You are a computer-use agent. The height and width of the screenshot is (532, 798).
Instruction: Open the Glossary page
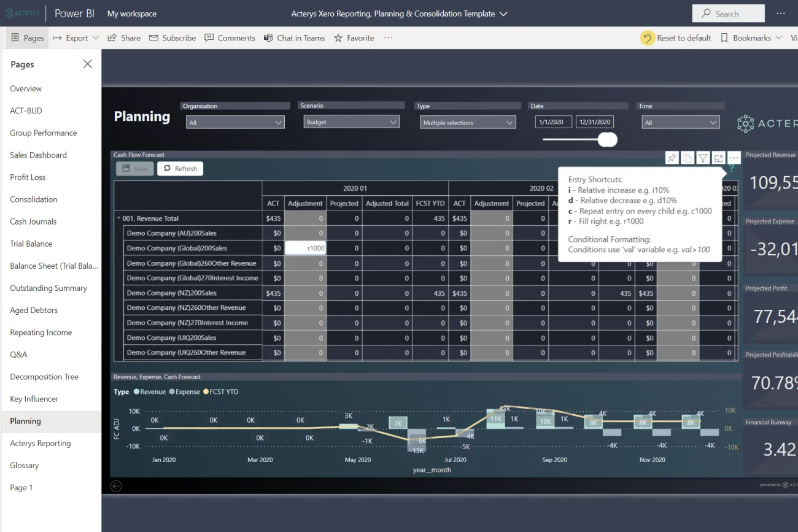tap(25, 465)
